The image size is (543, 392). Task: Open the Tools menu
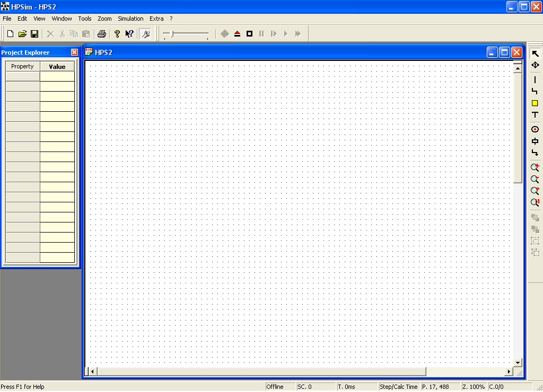(85, 19)
